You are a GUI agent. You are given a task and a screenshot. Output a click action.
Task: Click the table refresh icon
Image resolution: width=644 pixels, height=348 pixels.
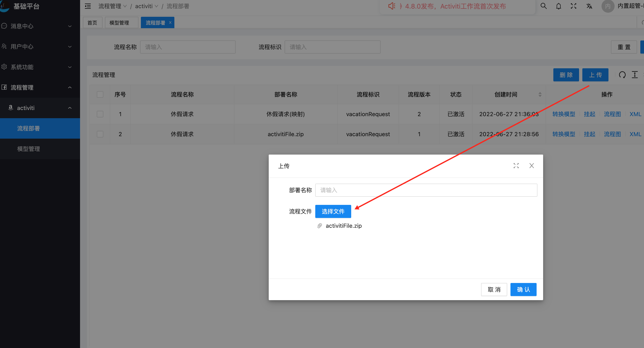click(x=622, y=75)
